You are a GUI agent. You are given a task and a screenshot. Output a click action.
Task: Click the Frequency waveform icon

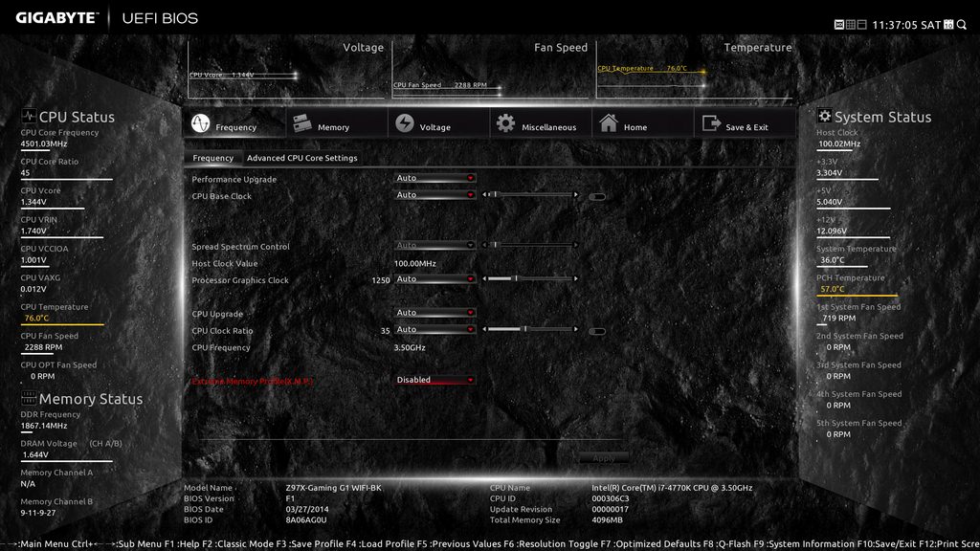[x=200, y=123]
